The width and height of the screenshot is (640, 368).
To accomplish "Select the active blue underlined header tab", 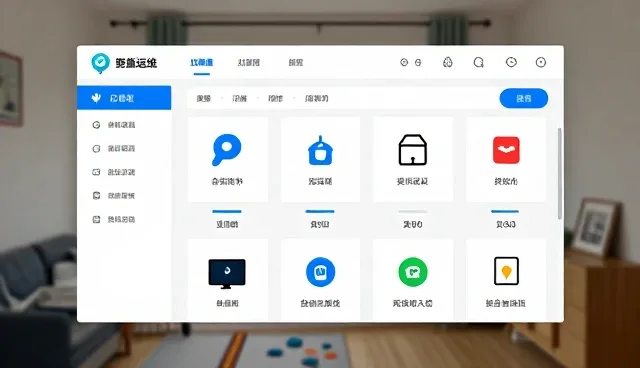I will pyautogui.click(x=202, y=62).
